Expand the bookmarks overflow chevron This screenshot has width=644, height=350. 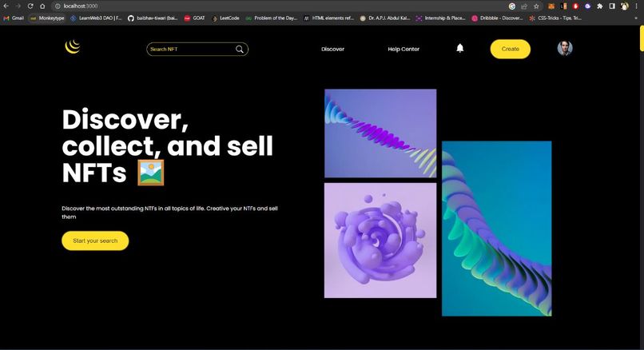point(637,18)
